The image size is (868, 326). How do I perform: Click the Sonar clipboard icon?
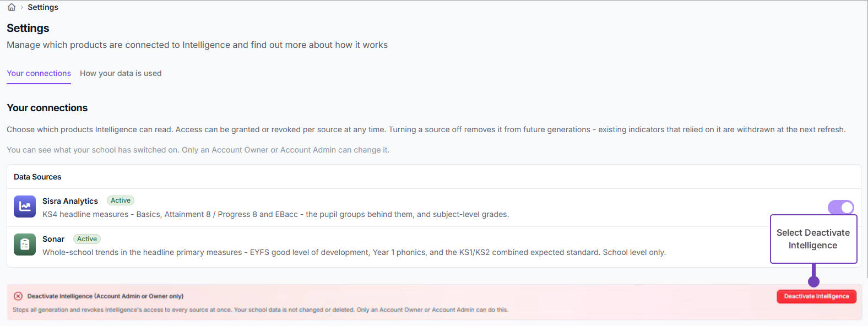25,244
